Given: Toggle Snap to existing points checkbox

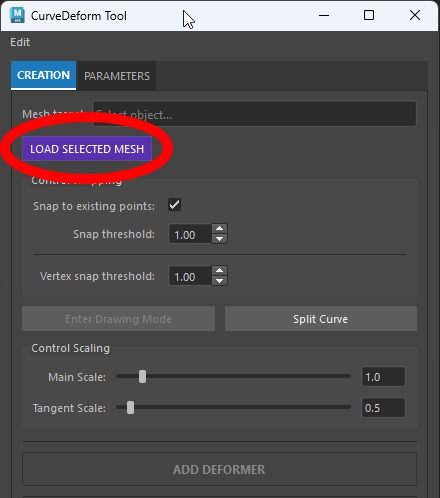Looking at the screenshot, I should (x=174, y=205).
